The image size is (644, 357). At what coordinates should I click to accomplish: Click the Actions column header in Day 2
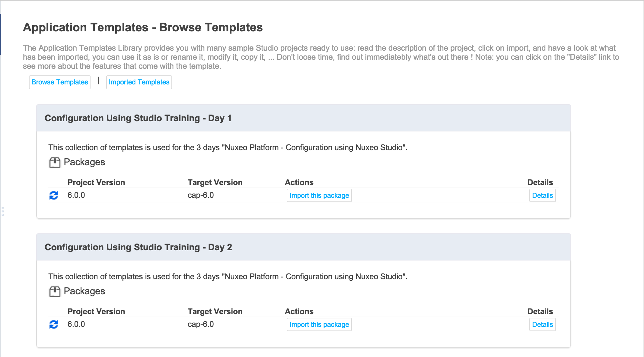click(299, 311)
